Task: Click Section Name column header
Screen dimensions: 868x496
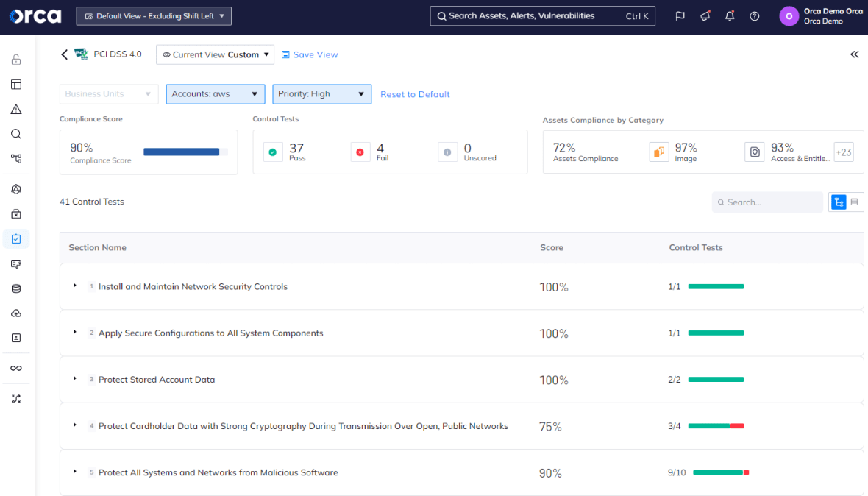Action: pyautogui.click(x=97, y=247)
